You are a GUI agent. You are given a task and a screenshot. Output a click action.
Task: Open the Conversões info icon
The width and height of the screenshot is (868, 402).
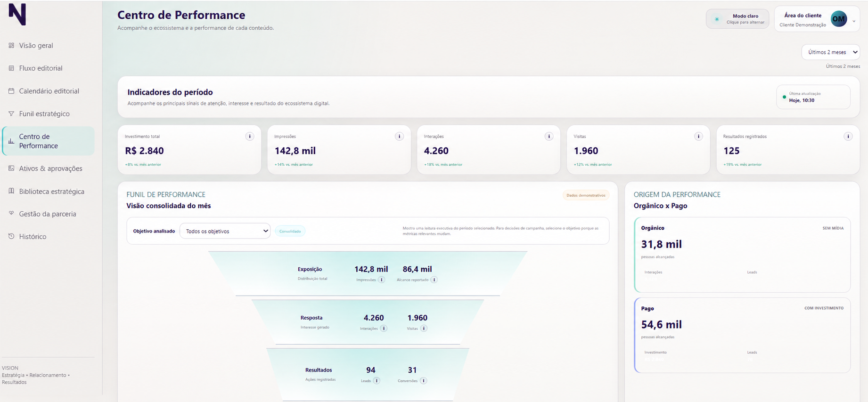click(x=424, y=381)
